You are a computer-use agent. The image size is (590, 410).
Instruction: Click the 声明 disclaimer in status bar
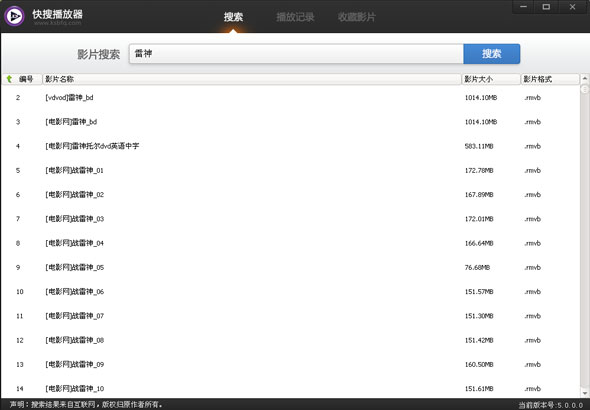click(86, 405)
